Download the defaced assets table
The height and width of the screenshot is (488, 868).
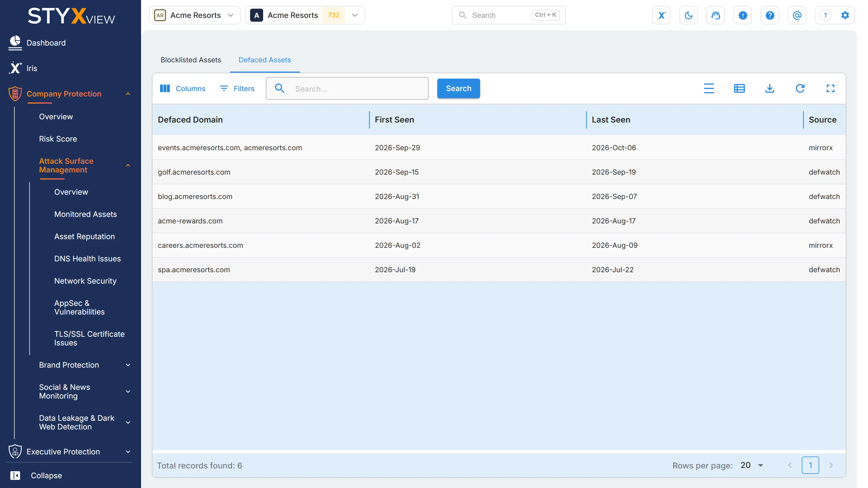(770, 89)
